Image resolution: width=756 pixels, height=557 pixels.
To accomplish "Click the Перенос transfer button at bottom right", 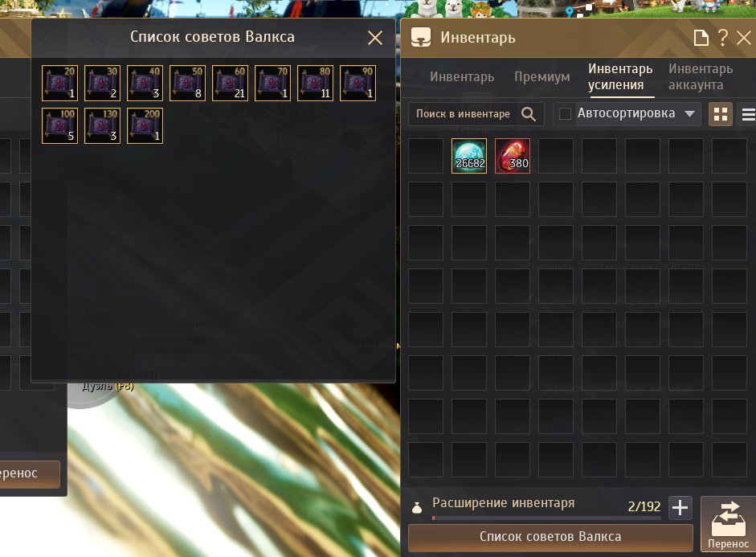I will click(728, 524).
